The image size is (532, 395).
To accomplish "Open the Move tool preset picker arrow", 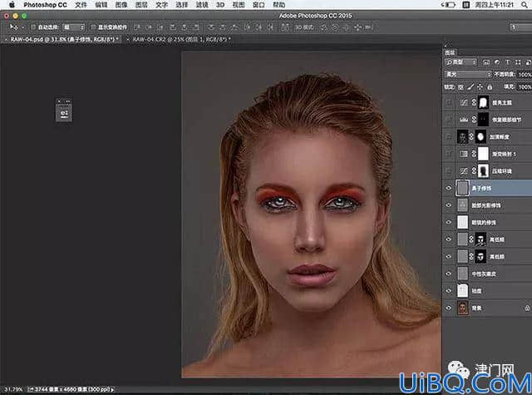I will tap(23, 27).
